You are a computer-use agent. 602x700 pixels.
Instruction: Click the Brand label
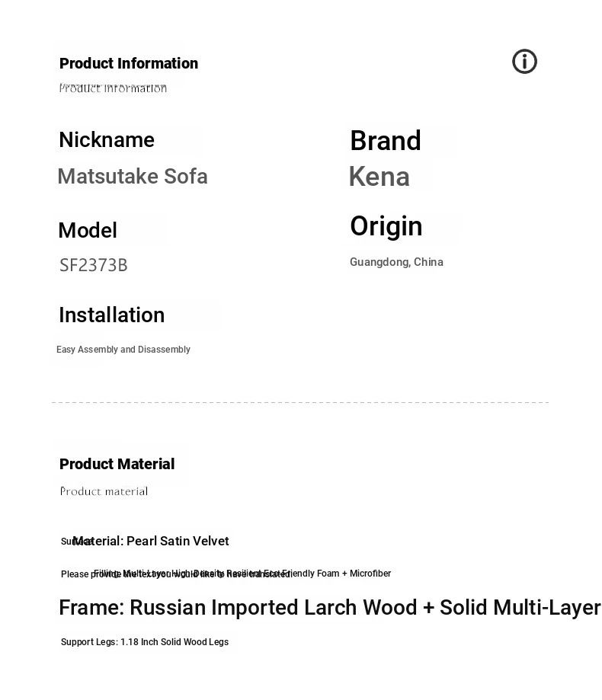coord(386,141)
